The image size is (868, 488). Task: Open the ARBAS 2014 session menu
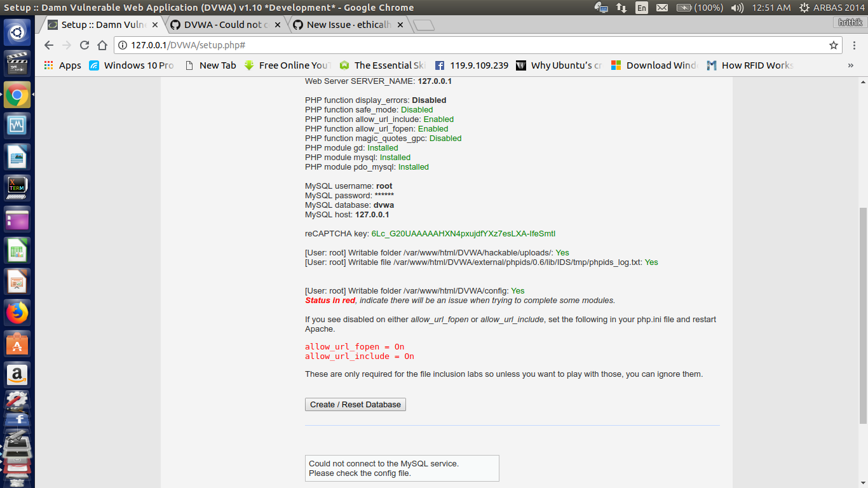click(x=832, y=8)
